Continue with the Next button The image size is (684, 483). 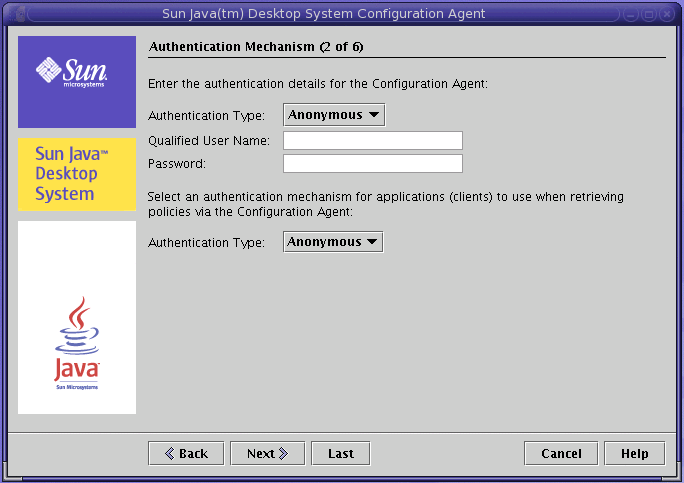coord(268,454)
